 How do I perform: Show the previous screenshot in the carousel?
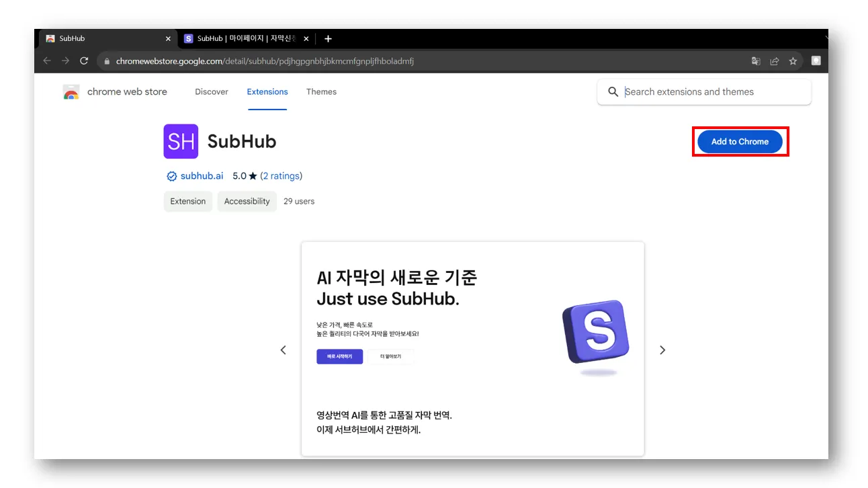point(284,350)
